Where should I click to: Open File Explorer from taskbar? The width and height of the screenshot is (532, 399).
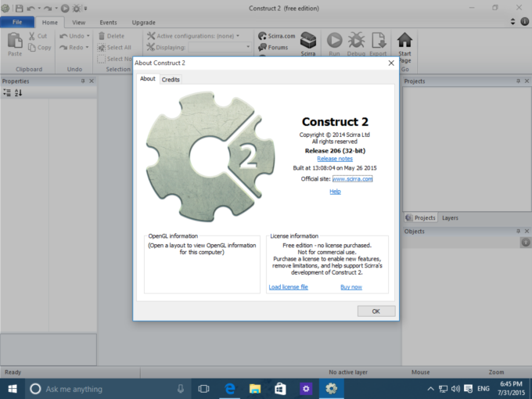[255, 389]
